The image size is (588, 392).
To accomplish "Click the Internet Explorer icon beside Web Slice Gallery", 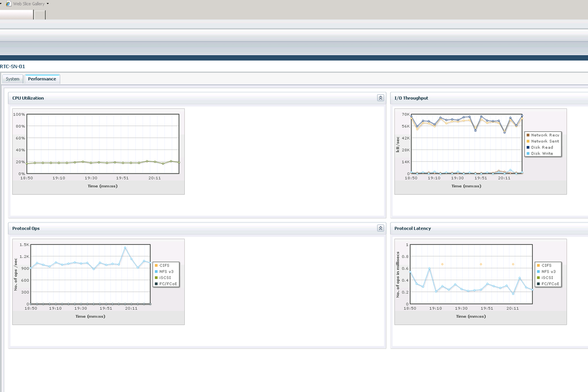I will point(8,4).
